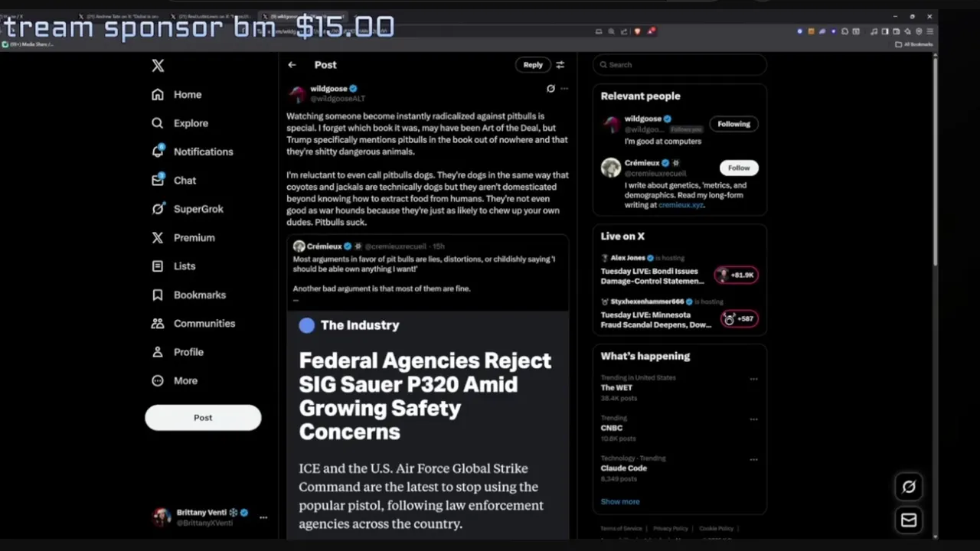
Task: Click the verified badge next to Crémieux in the quoted post
Action: point(347,246)
